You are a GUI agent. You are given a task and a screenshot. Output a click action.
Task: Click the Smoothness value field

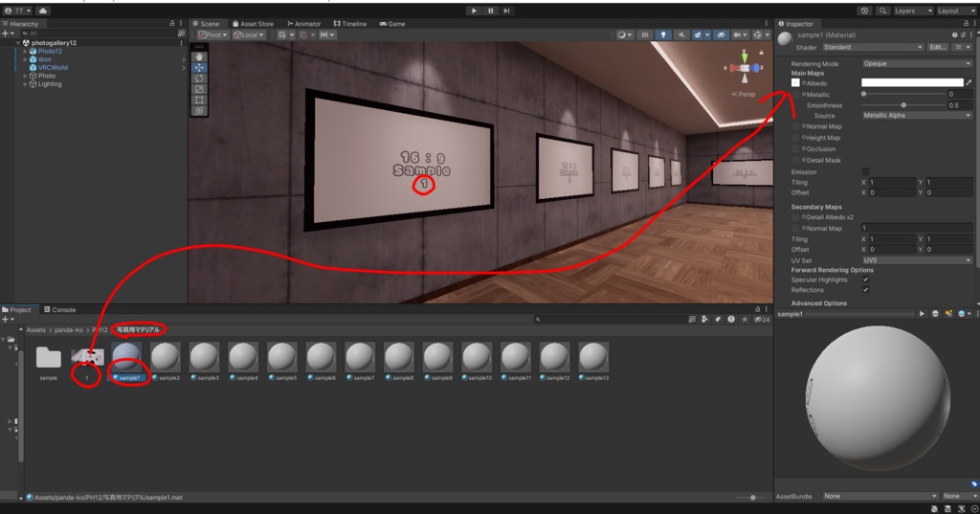pyautogui.click(x=960, y=105)
